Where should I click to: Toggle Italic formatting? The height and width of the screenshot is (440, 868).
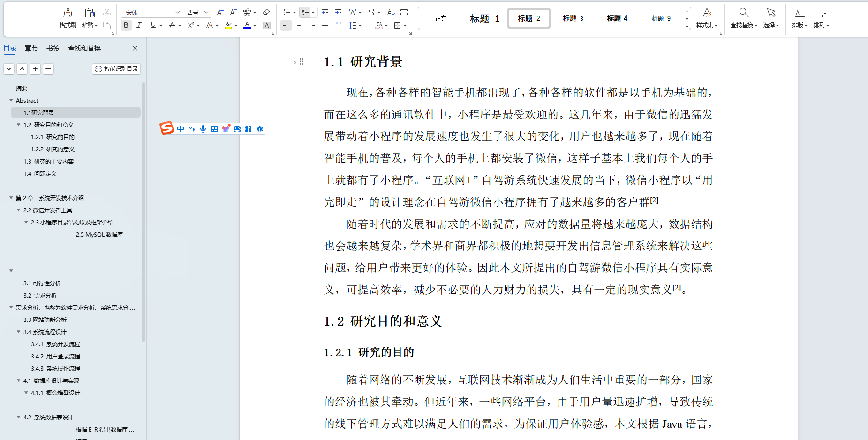pyautogui.click(x=139, y=25)
